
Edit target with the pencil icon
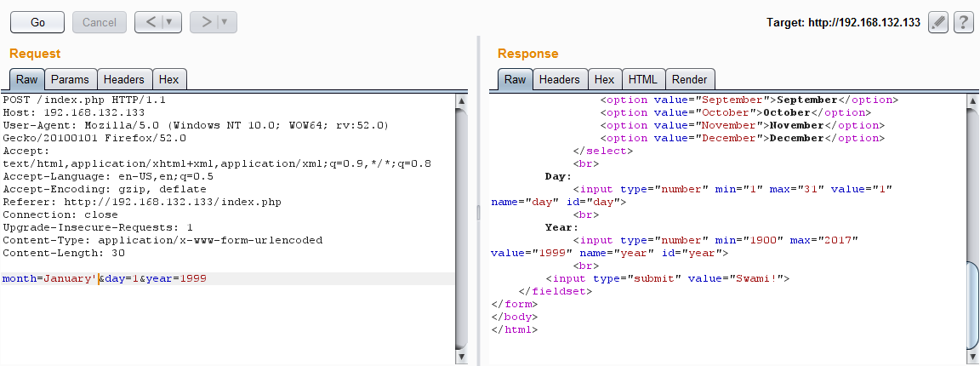click(938, 22)
